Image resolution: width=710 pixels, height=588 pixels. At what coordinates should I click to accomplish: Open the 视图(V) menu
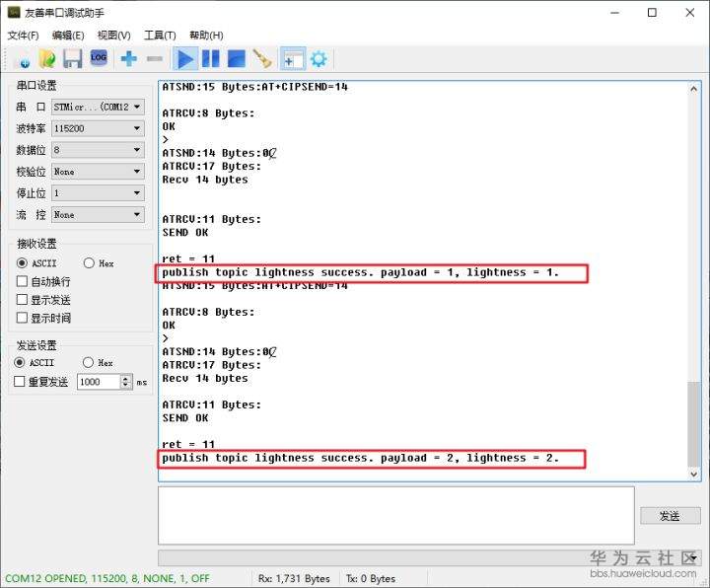click(x=114, y=36)
